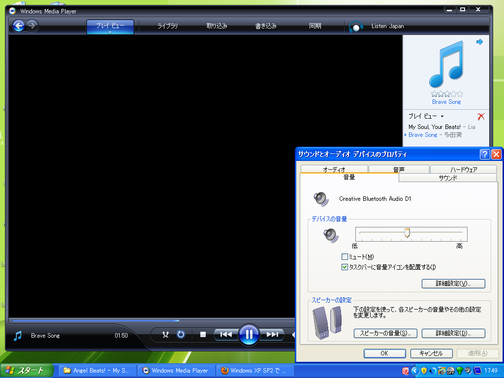
Task: Toggle shuffle in Windows Media Player
Action: point(165,334)
